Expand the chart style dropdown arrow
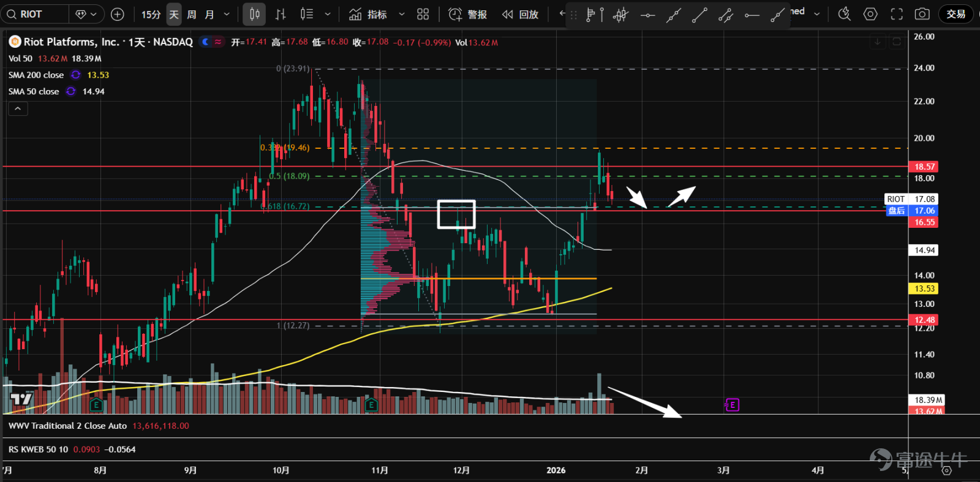Image resolution: width=980 pixels, height=482 pixels. click(x=328, y=14)
